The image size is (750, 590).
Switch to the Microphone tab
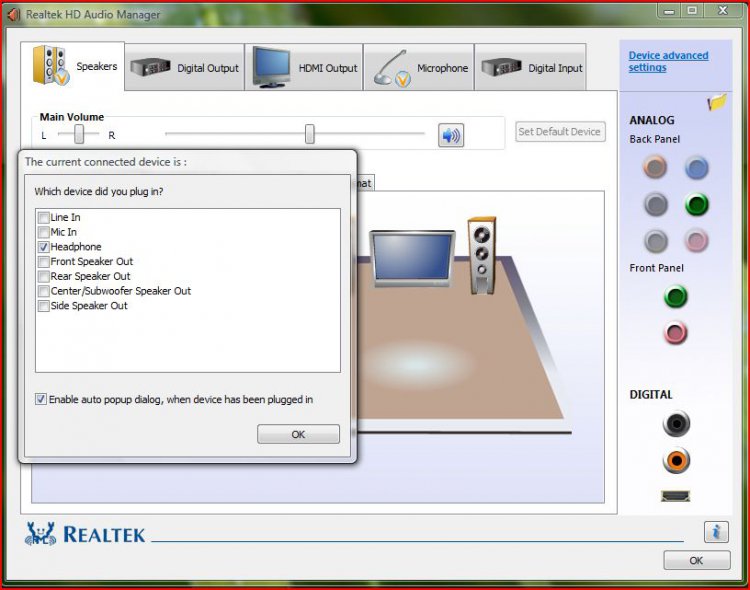419,67
